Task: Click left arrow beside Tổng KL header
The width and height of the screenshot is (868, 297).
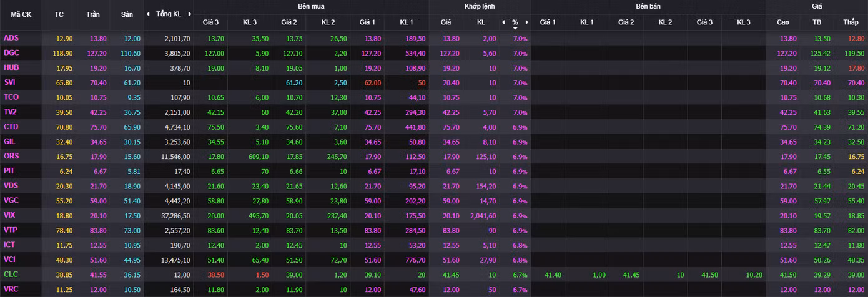Action: [148, 14]
